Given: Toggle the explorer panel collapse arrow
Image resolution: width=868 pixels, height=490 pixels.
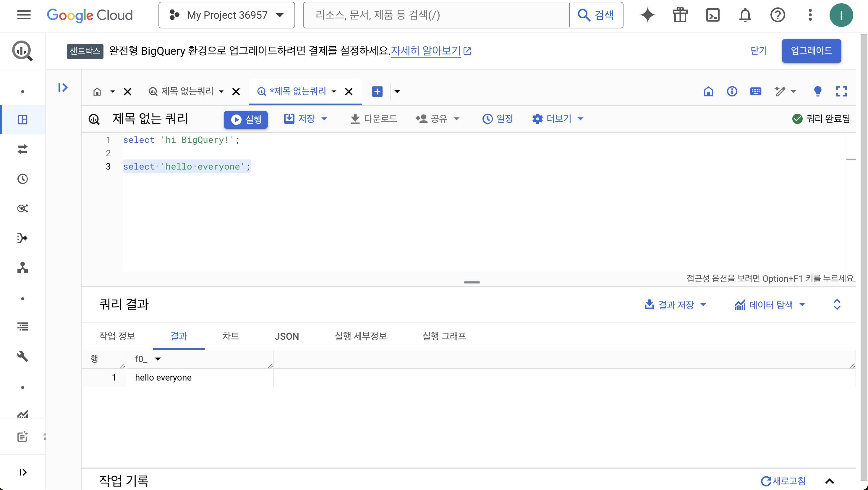Looking at the screenshot, I should click(x=63, y=88).
